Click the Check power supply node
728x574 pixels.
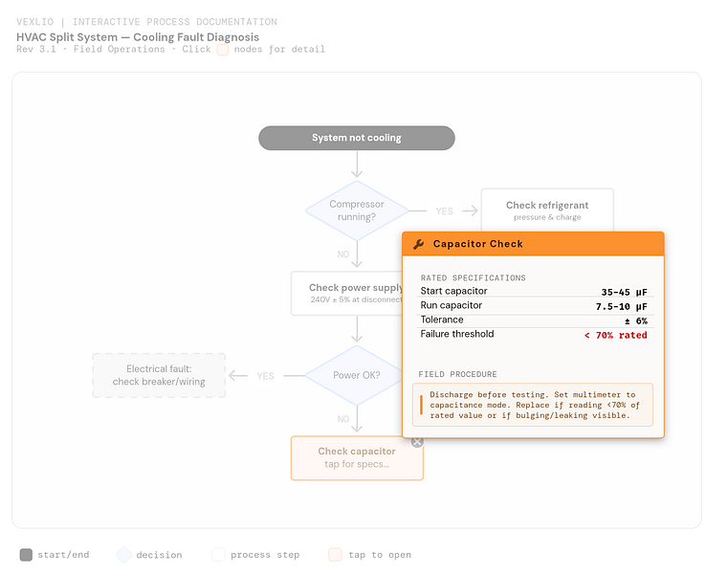[347, 294]
